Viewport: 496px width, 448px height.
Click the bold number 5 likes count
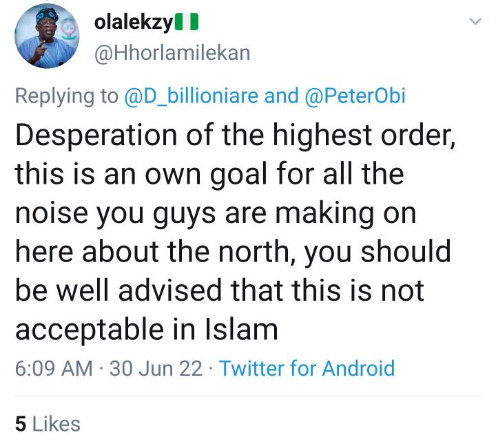click(x=20, y=424)
